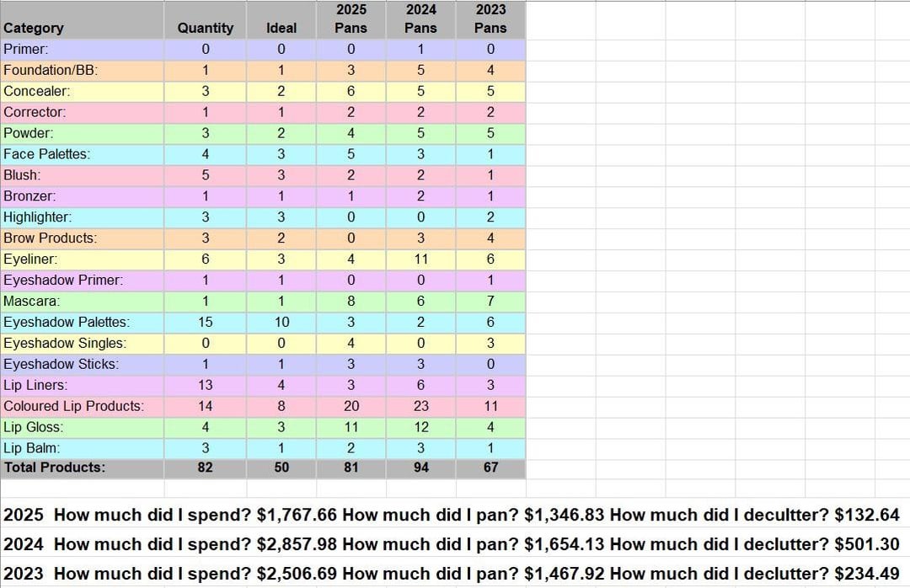Click the 2023 spending summary row
The width and height of the screenshot is (910, 588).
452,574
